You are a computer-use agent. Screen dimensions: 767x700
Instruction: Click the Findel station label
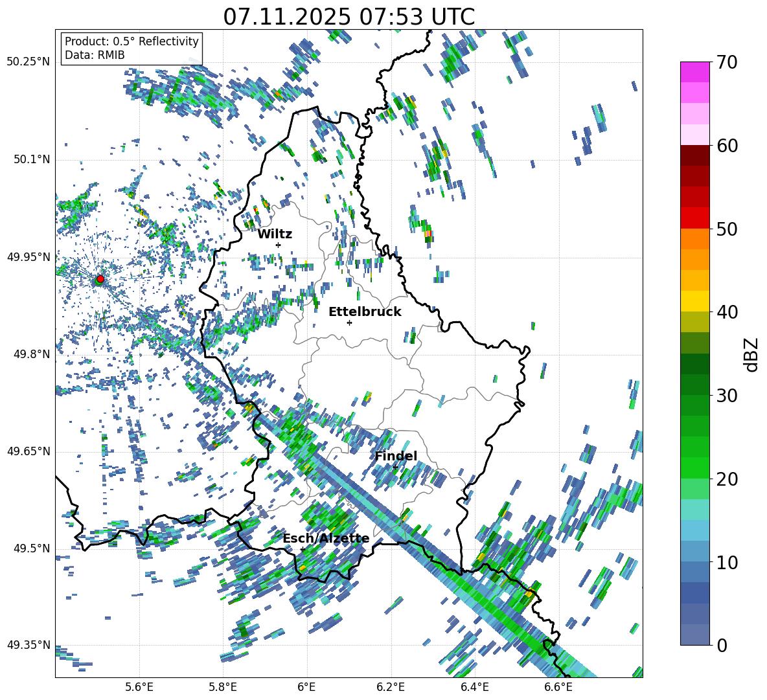point(396,456)
